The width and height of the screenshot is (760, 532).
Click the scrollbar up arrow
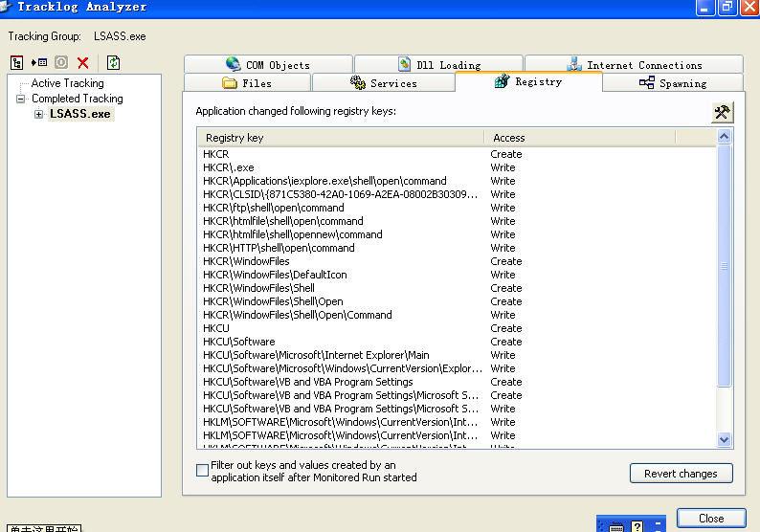coord(725,137)
